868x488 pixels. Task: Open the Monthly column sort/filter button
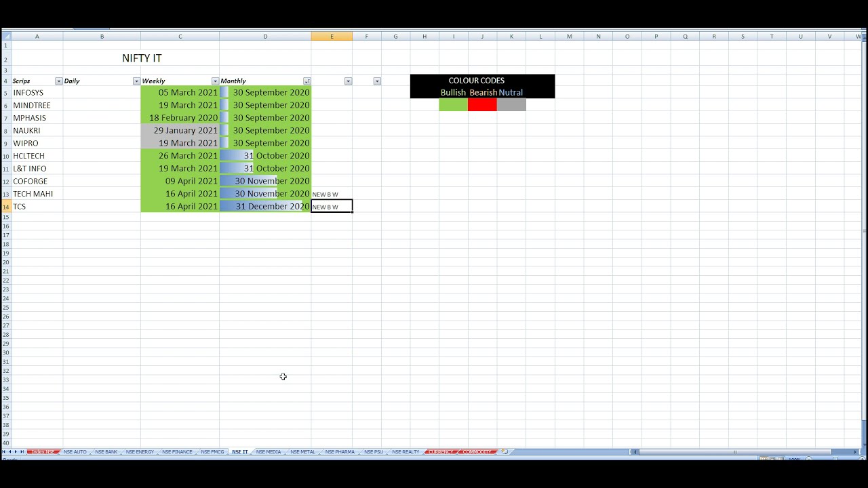(307, 81)
